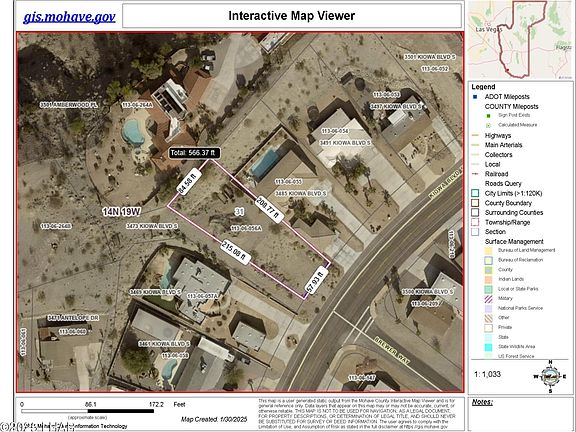Viewport: 576px width, 432px height.
Task: Click the 208.77 ft segment label
Action: (269, 209)
